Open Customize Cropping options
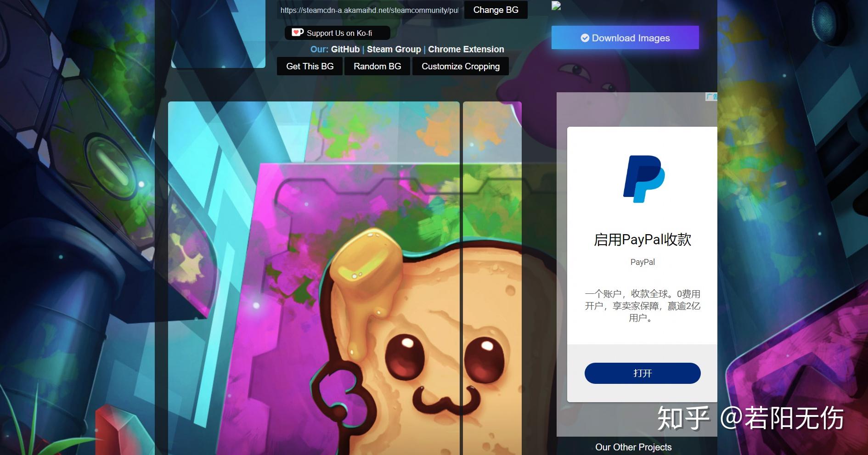868x455 pixels. coord(461,66)
